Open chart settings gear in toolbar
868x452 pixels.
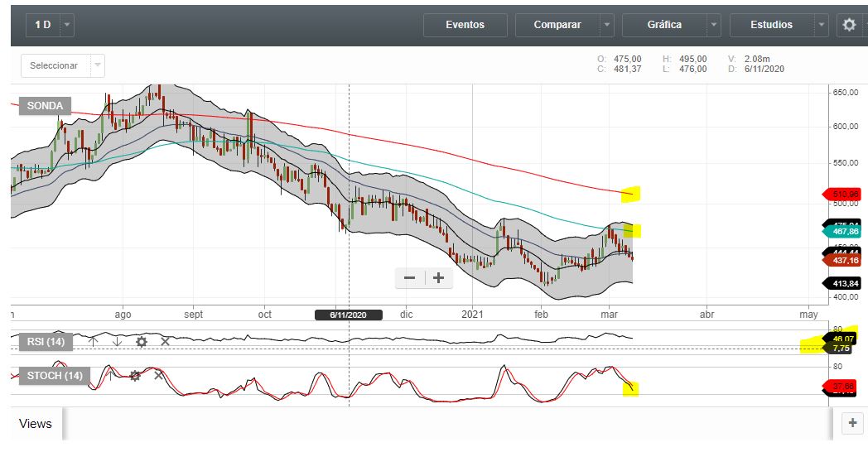[x=849, y=25]
